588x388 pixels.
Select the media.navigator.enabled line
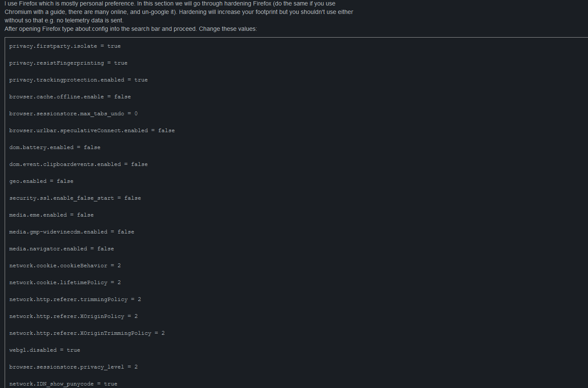point(61,249)
